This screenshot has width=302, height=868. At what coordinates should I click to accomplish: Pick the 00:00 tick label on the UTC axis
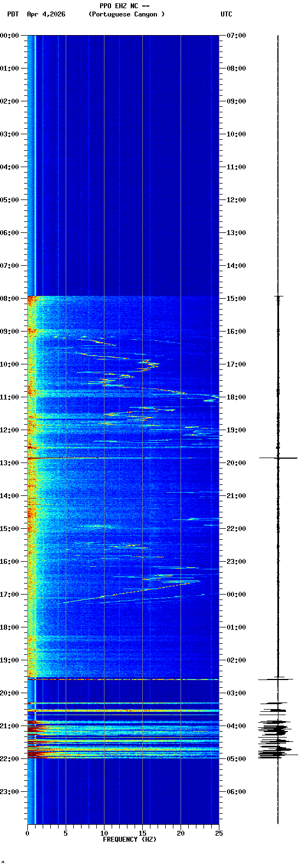pos(236,595)
